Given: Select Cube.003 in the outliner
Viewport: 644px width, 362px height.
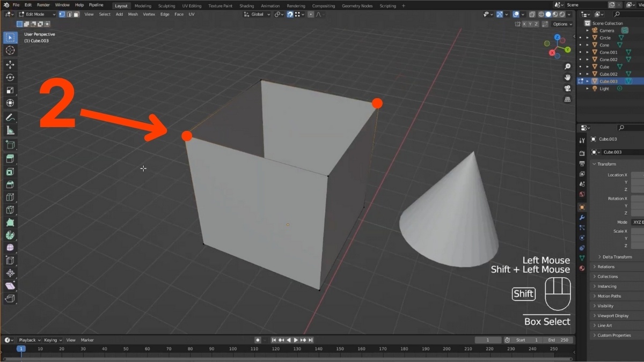Looking at the screenshot, I should tap(609, 81).
